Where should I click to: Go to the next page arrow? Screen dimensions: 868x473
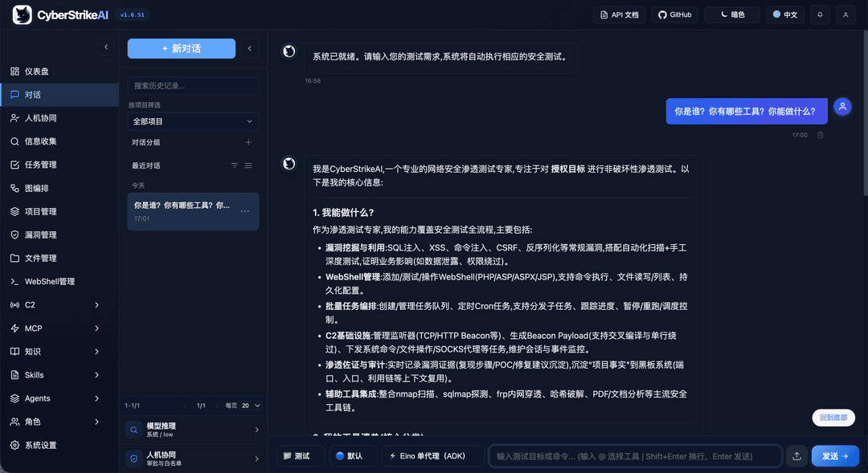pos(216,406)
